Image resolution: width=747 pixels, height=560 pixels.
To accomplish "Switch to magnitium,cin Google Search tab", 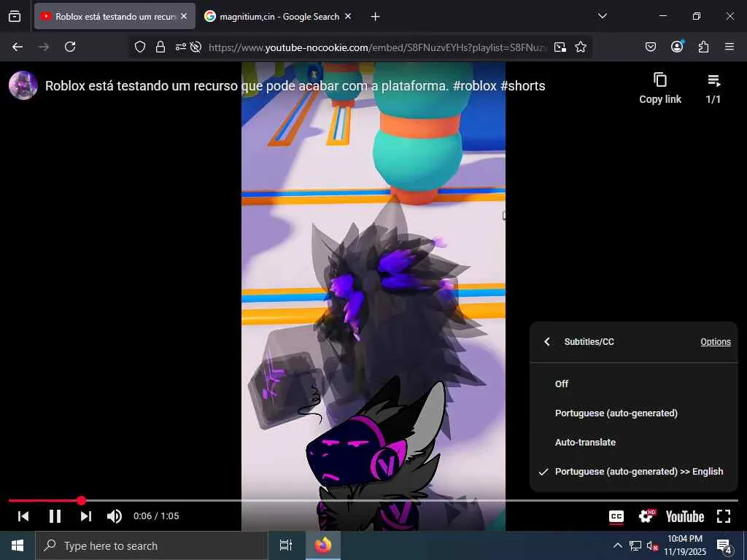I will coord(278,16).
